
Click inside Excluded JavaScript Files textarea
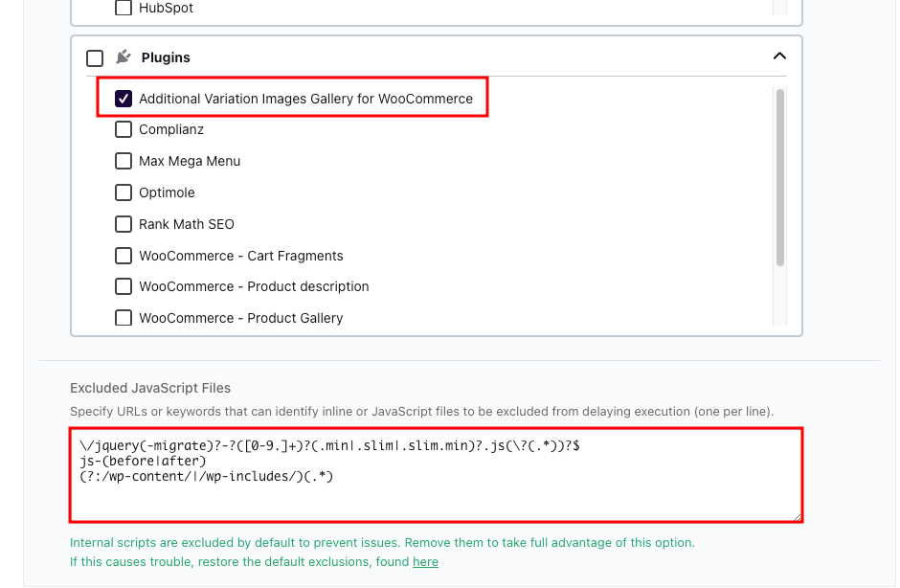pos(436,475)
